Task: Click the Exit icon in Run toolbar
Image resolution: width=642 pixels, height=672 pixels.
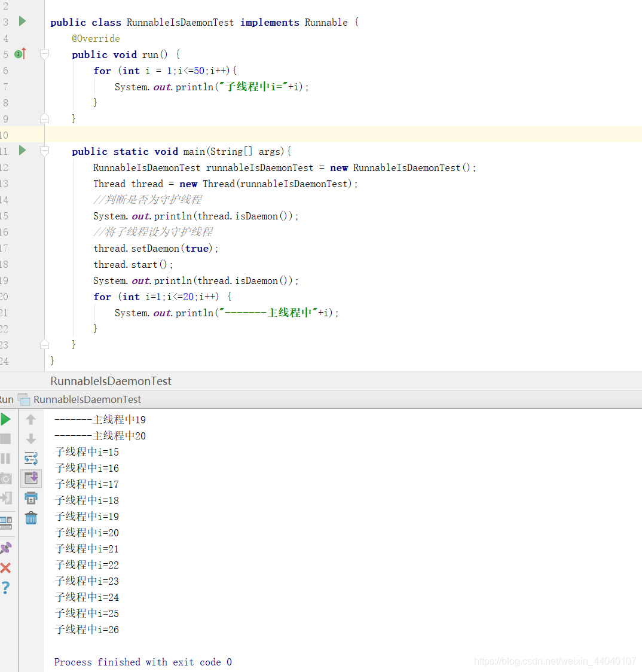Action: pos(6,498)
